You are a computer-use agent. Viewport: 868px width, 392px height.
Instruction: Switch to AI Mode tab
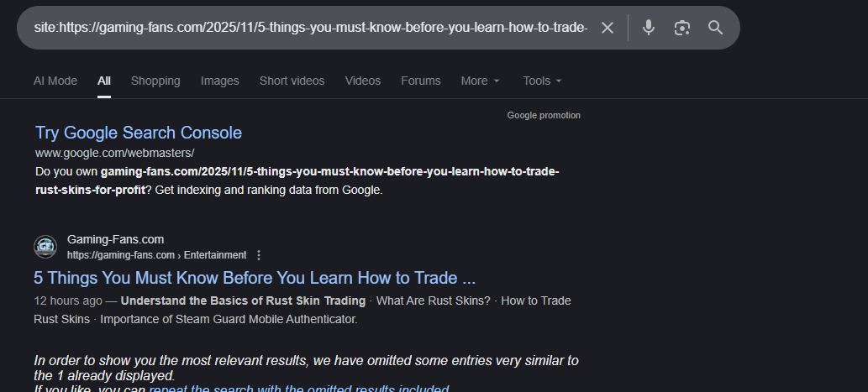55,81
